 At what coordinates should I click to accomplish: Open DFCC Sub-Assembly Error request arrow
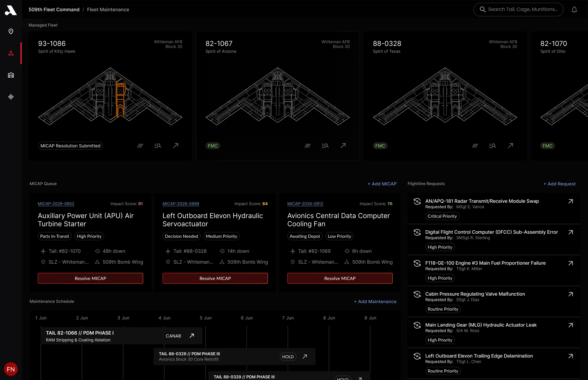coord(570,233)
